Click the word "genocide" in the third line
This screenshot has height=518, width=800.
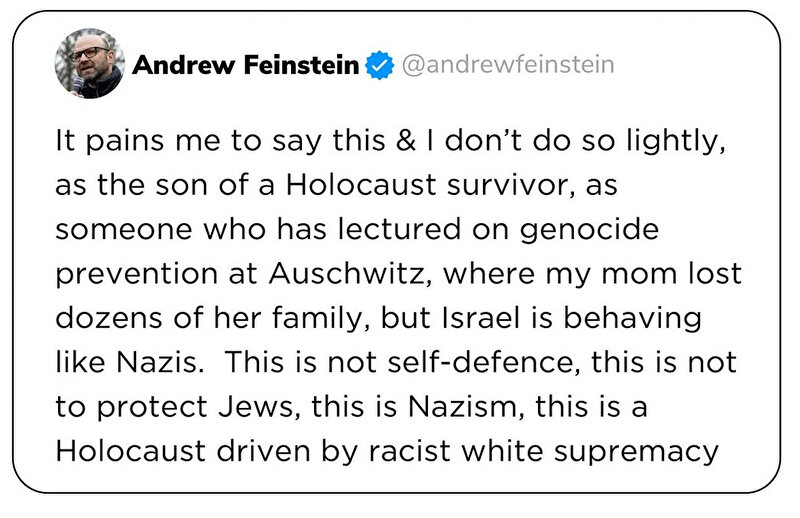pyautogui.click(x=589, y=230)
